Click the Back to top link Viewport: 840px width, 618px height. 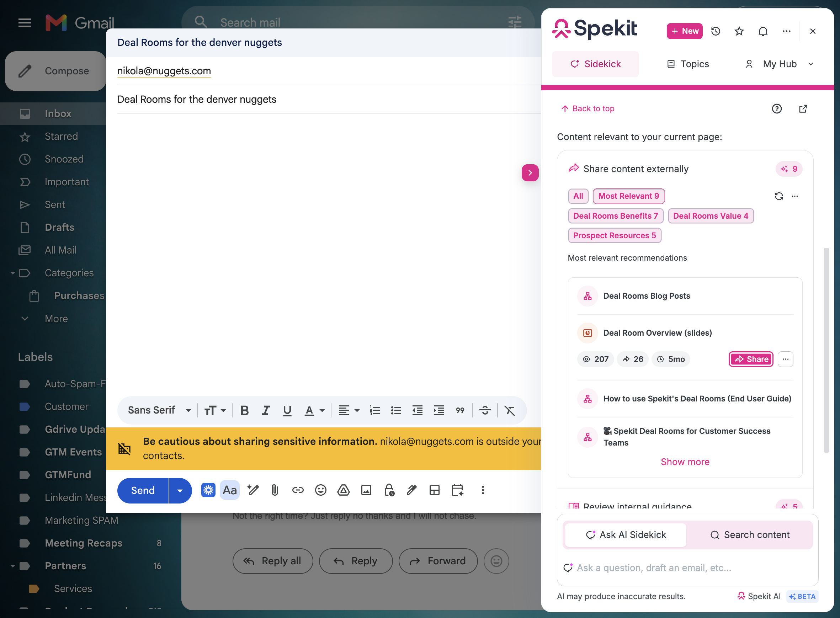point(588,108)
